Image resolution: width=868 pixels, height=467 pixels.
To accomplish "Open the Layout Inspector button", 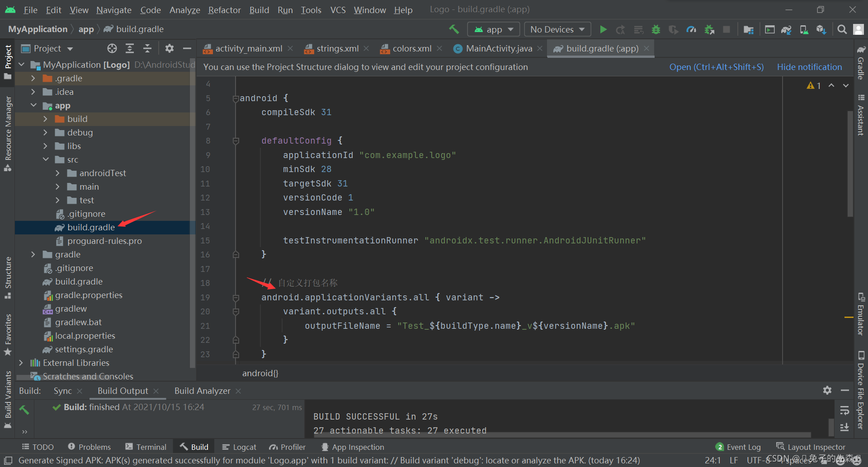I will point(811,447).
